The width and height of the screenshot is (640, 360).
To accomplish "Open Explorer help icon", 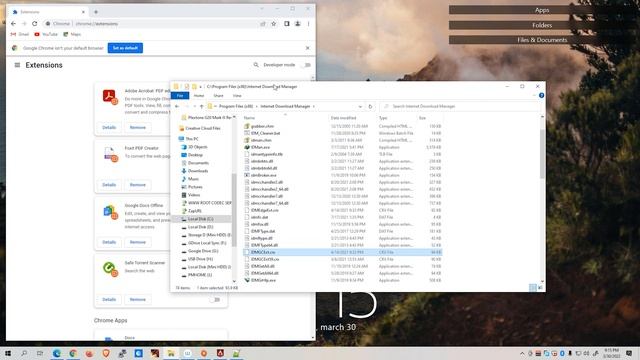I will [541, 96].
